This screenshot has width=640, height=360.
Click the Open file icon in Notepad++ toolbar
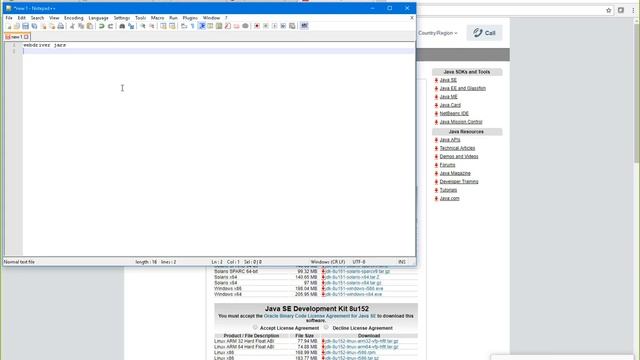(x=17, y=26)
